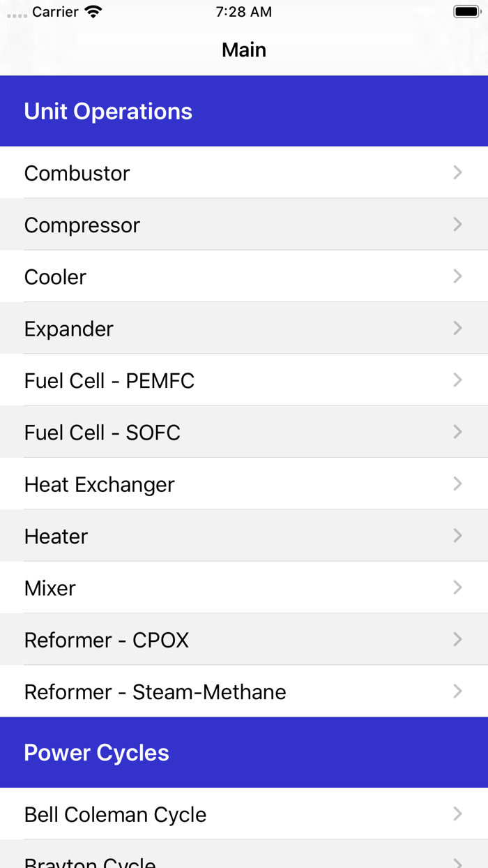Click the carrier signal dots indicator
The width and height of the screenshot is (488, 868).
coord(15,12)
